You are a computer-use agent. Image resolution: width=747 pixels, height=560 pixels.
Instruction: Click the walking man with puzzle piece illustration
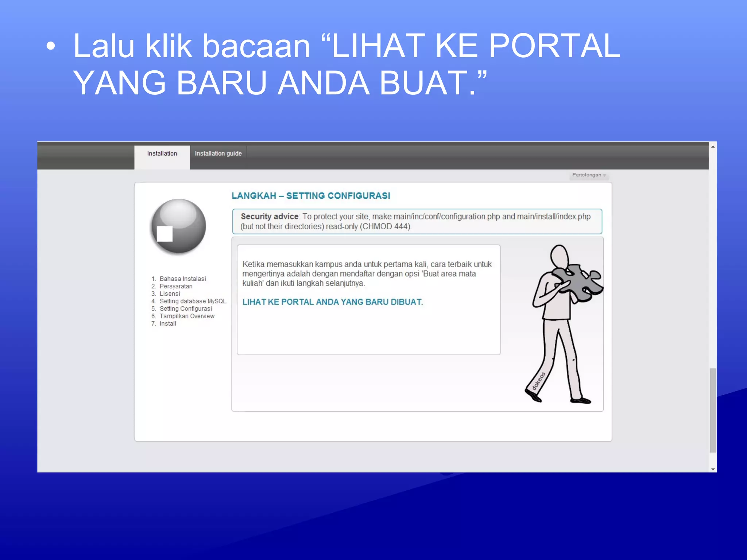tap(564, 324)
